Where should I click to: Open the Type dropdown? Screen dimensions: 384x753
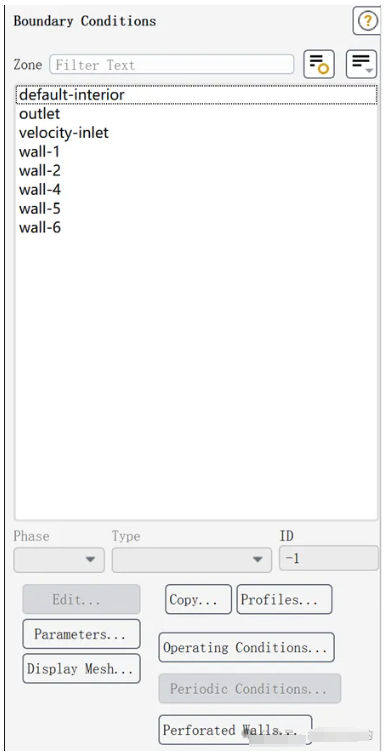(192, 560)
